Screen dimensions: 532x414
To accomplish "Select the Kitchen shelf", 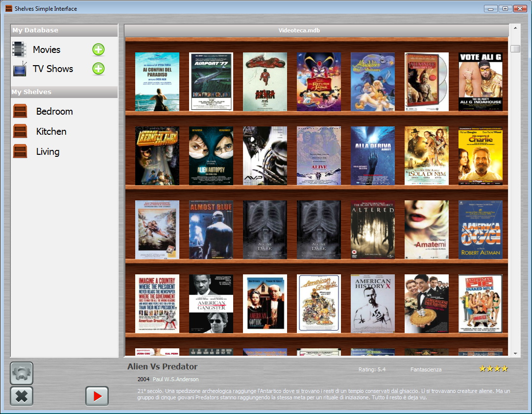I will [51, 131].
